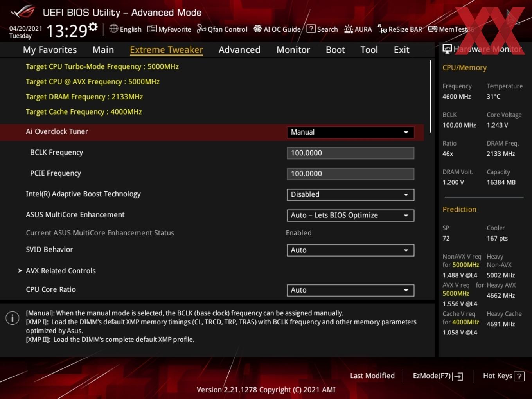The image size is (532, 399).
Task: Select Target CPU Turbo-Mode Frequency text
Action: [x=102, y=66]
